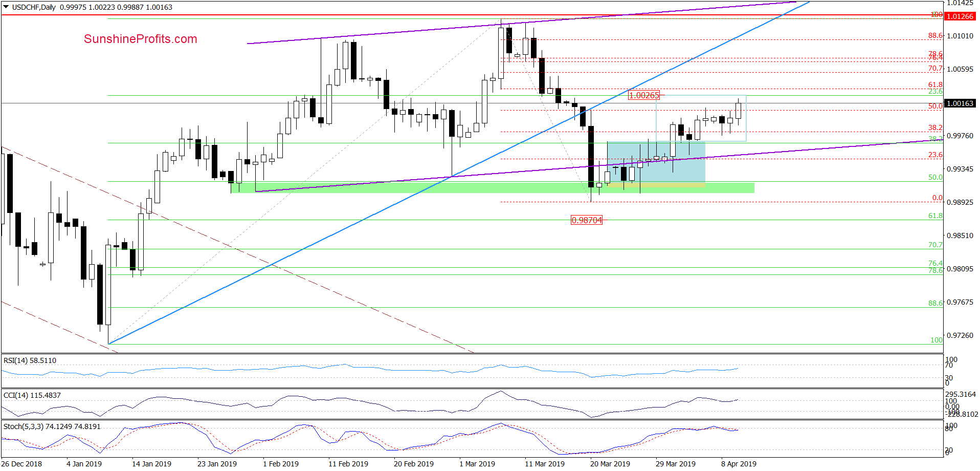Select the 1.00595 price axis value
The width and height of the screenshot is (980, 471).
click(960, 69)
